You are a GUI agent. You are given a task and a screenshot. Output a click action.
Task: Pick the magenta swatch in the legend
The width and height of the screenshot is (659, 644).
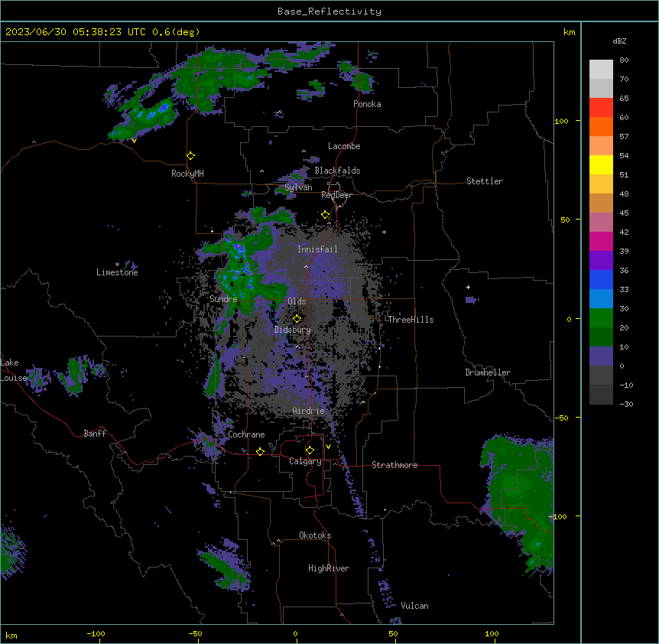point(601,241)
